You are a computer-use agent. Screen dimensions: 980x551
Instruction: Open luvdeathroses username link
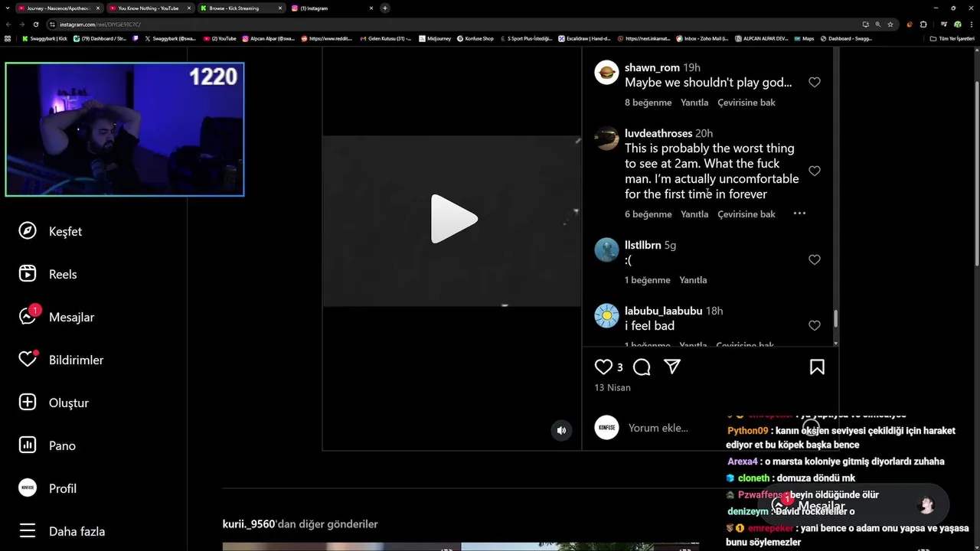tap(658, 133)
